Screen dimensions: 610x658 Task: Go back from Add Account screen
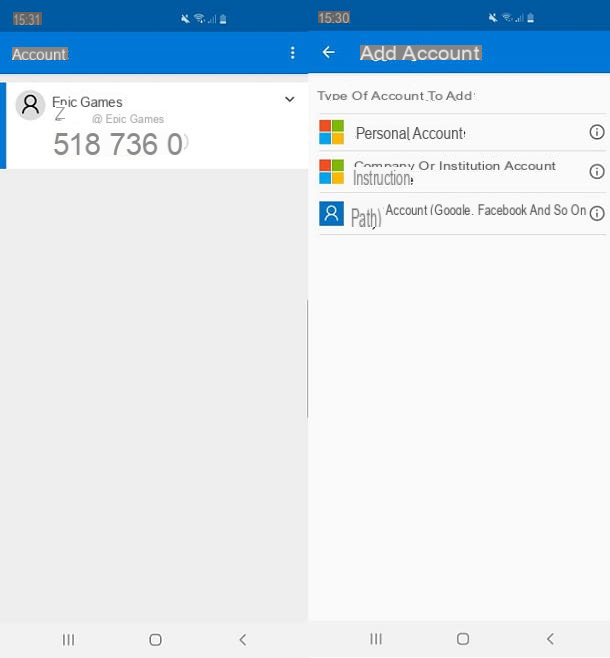328,52
